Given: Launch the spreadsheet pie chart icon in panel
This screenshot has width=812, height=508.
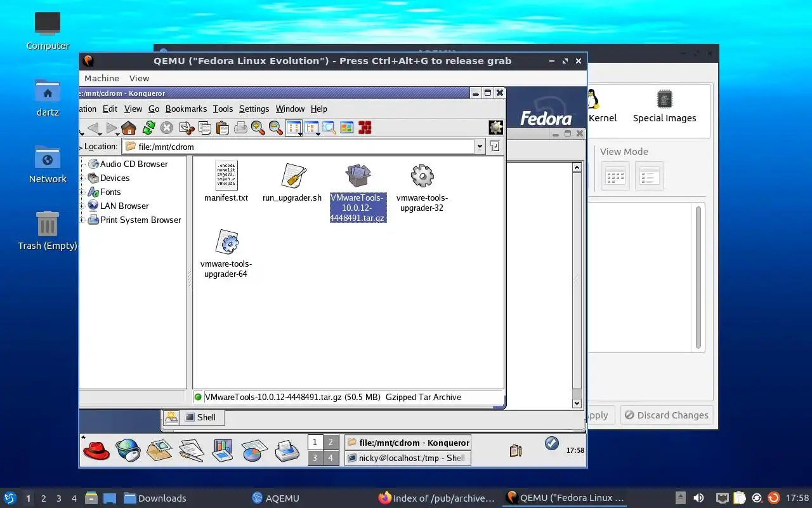Looking at the screenshot, I should (x=254, y=450).
